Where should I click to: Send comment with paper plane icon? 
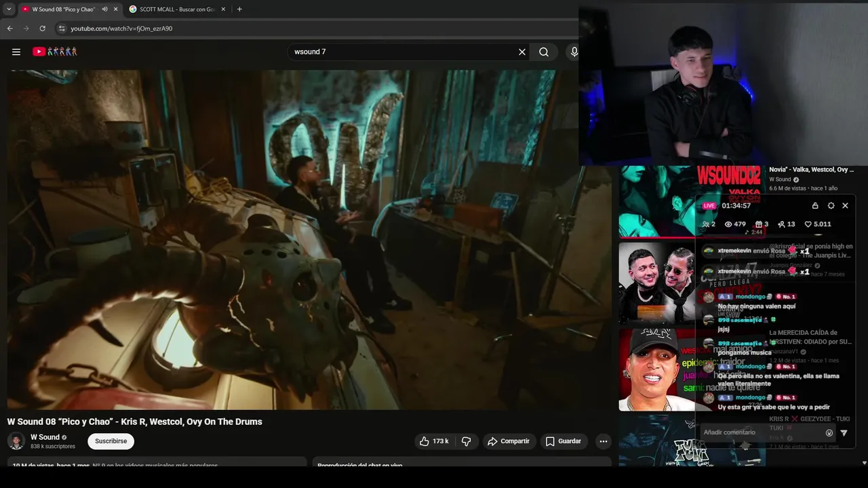tap(844, 432)
